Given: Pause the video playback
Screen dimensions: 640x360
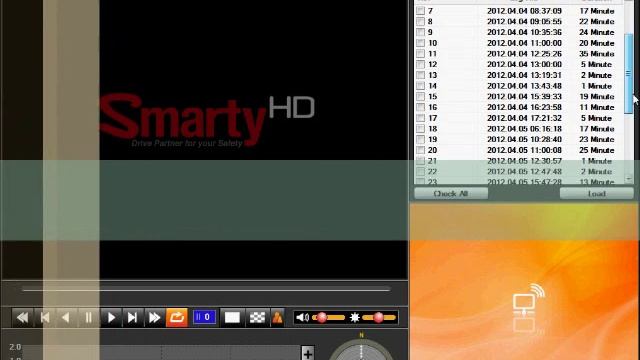Looking at the screenshot, I should pos(88,318).
